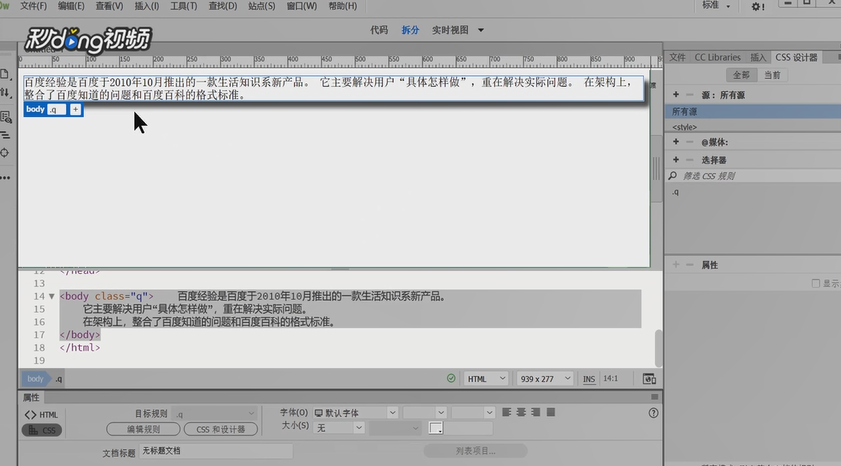Open the 编辑(E) menu
This screenshot has width=841, height=466.
click(x=71, y=6)
